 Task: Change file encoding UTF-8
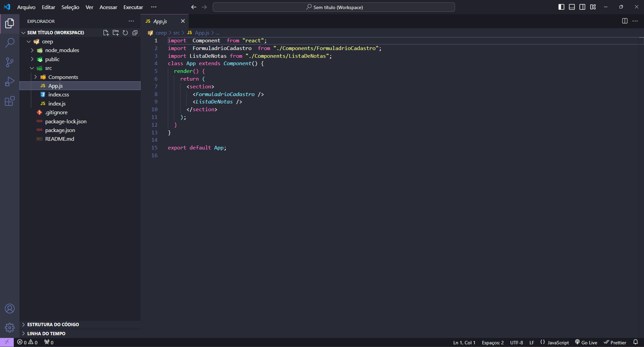pos(516,342)
